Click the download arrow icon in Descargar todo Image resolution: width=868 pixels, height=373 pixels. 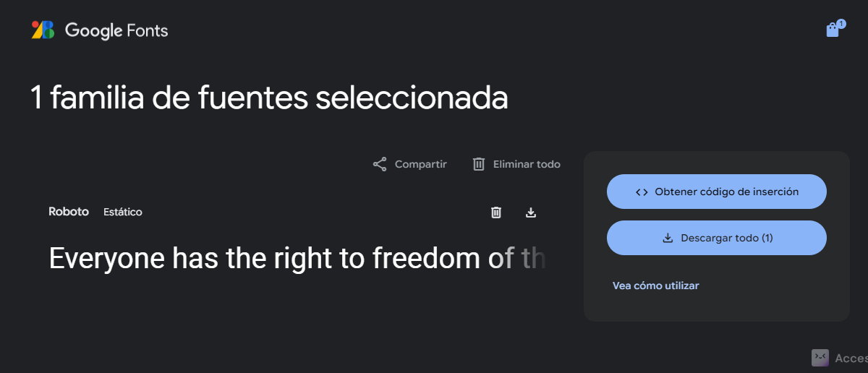tap(668, 238)
